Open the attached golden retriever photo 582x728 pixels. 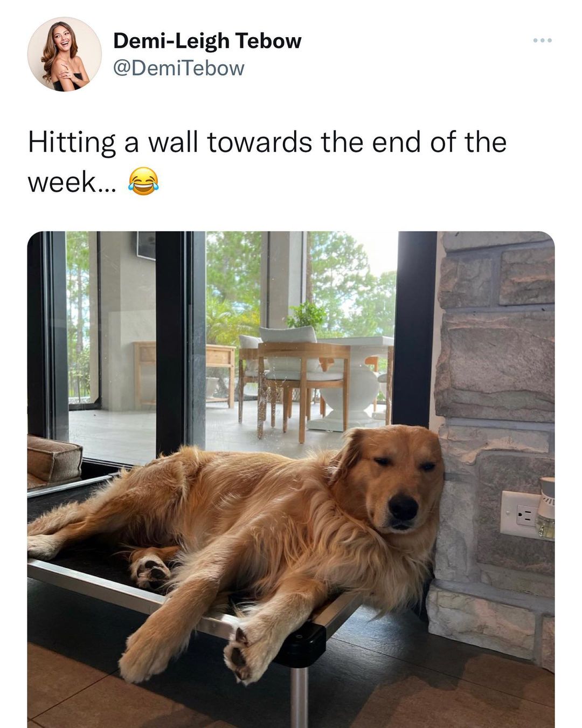click(291, 479)
